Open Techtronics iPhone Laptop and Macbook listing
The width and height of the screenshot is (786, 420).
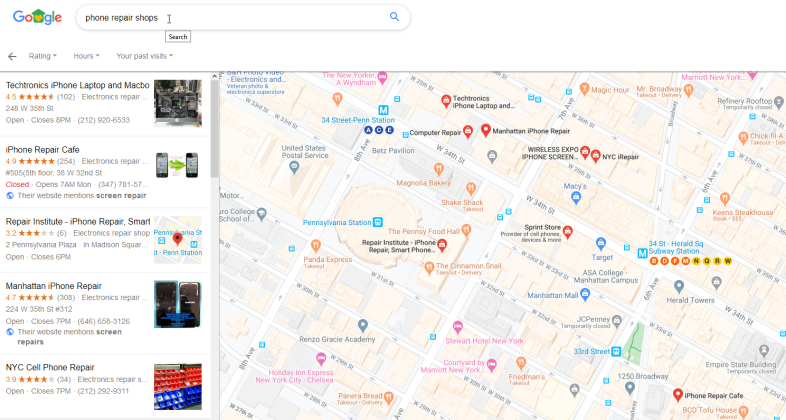78,85
